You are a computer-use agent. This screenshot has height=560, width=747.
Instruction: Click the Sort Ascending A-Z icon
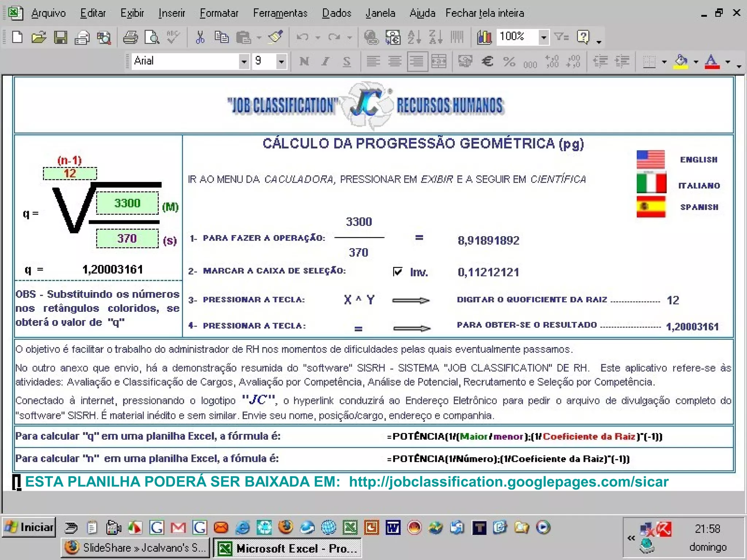click(414, 38)
